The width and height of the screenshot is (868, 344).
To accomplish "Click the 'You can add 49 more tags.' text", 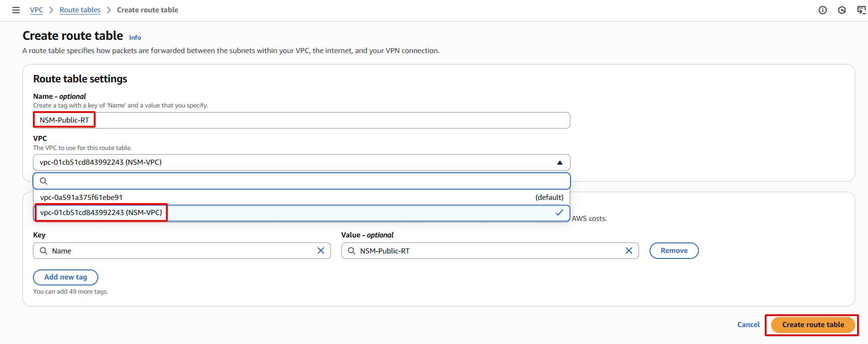I will tap(70, 292).
